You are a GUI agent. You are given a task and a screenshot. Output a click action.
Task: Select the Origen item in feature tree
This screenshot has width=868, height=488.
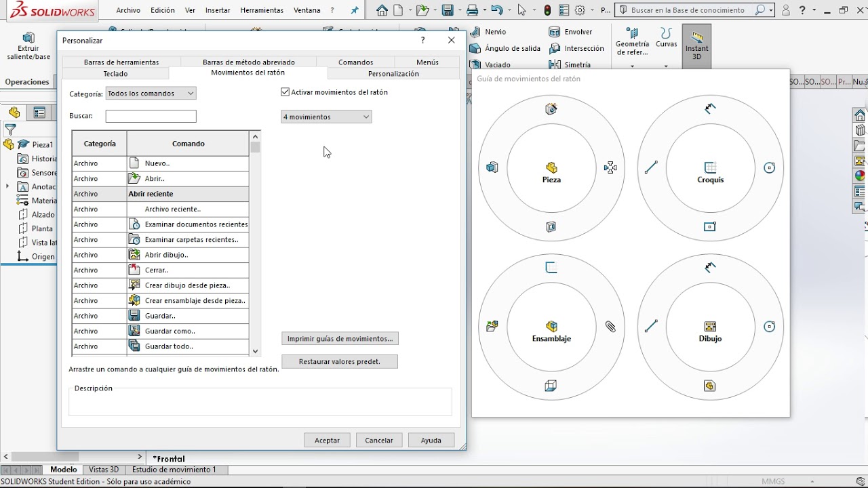pos(35,256)
